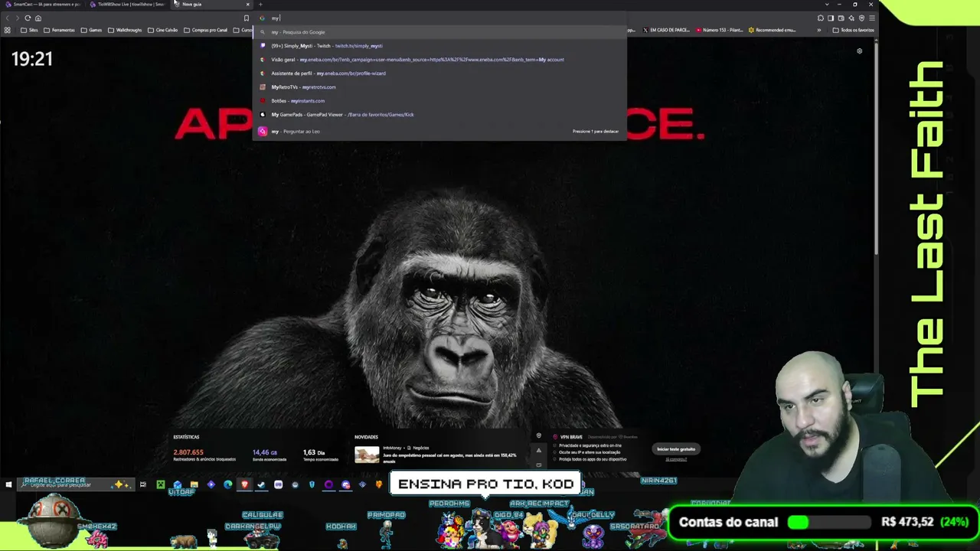Pick the My GamePads Viewer suggestion
Viewport: 980px width, 551px height.
click(439, 115)
